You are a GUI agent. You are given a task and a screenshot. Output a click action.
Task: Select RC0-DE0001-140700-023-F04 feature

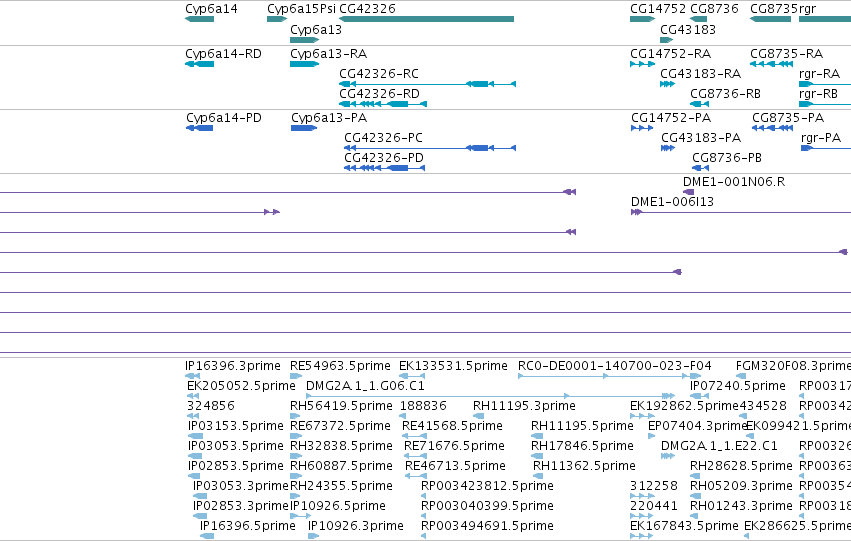tap(614, 366)
